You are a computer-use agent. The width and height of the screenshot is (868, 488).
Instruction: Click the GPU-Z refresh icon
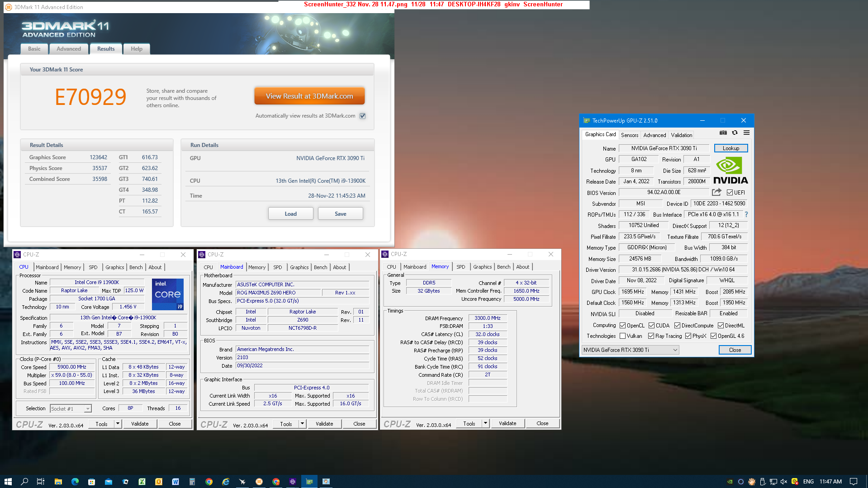(x=735, y=133)
